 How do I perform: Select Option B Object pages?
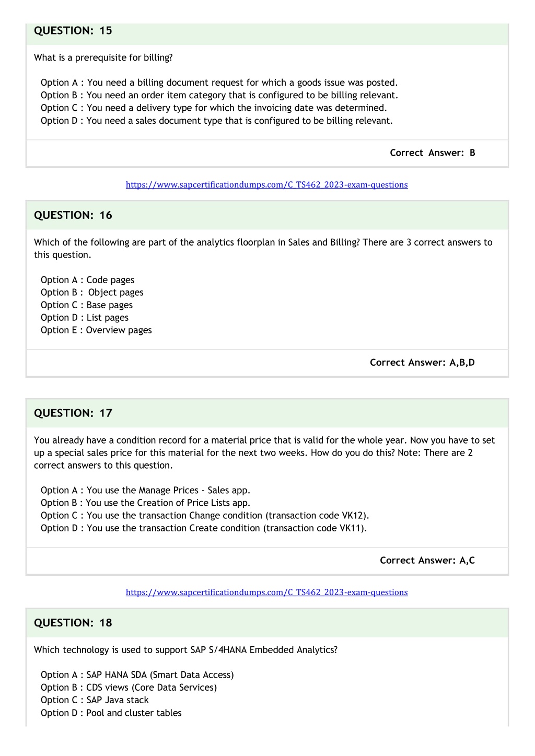(92, 293)
